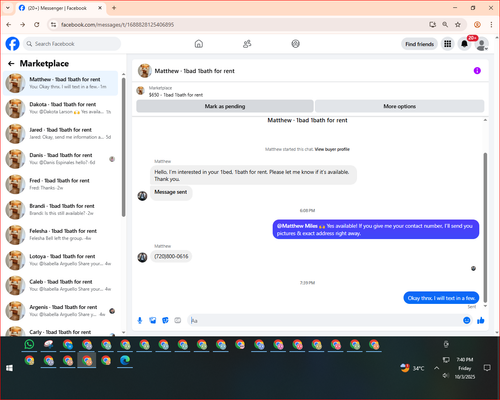This screenshot has height=400, width=500.
Task: Click Matthew's avatar in chat header
Action: 145,71
